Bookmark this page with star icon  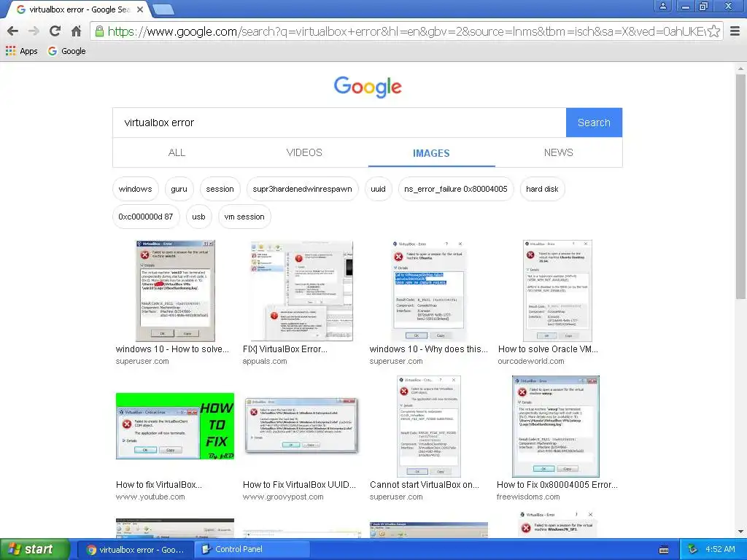click(713, 31)
